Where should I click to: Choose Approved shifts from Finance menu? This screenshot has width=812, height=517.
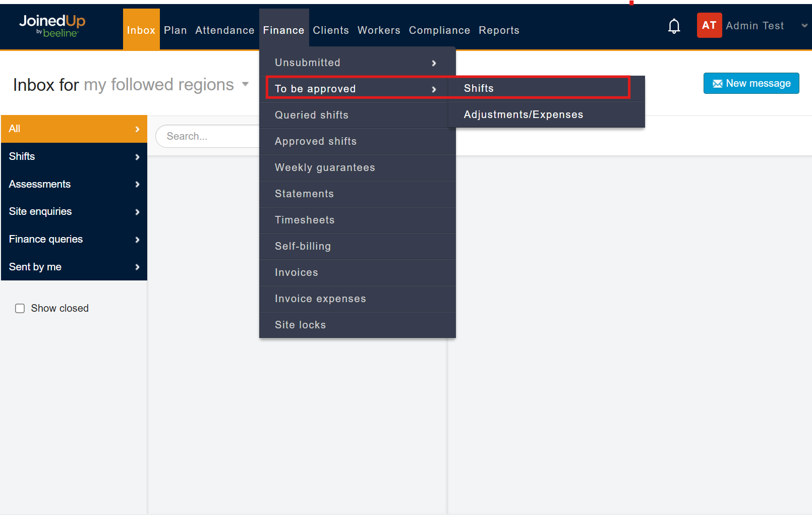358,141
